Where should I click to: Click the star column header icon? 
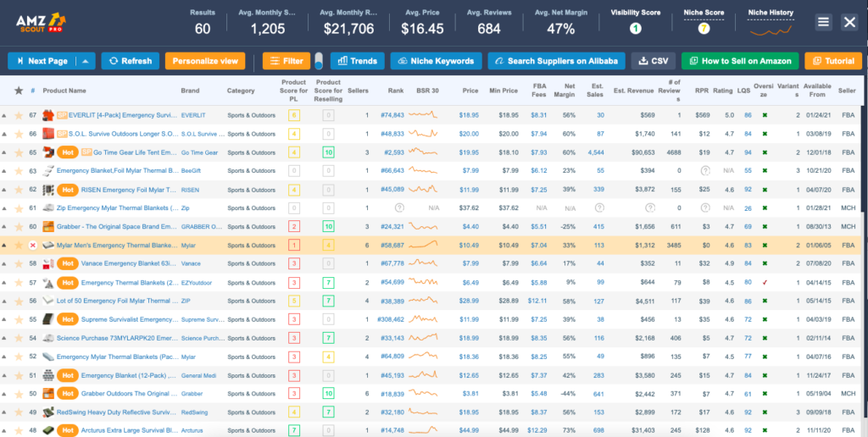pos(19,90)
